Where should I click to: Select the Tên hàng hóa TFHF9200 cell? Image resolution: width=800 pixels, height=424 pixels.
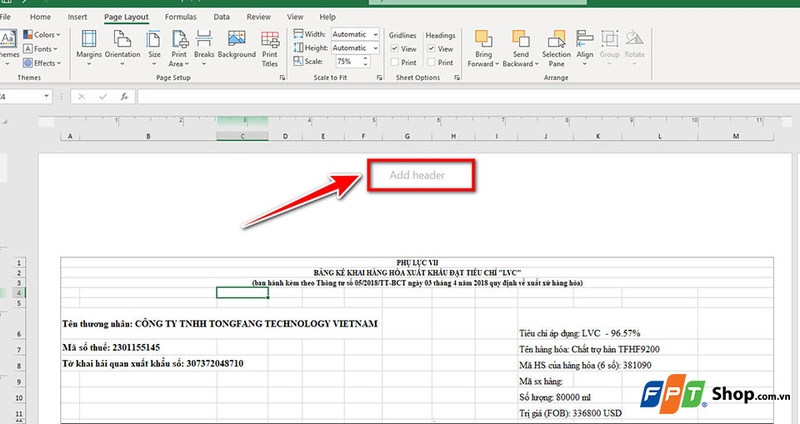(589, 350)
